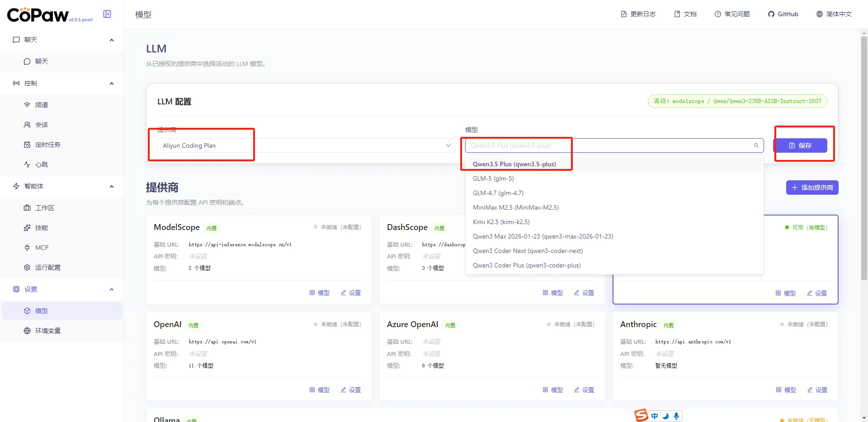The width and height of the screenshot is (868, 422).
Task: Click the 添加提供商 add provider button
Action: tap(812, 188)
